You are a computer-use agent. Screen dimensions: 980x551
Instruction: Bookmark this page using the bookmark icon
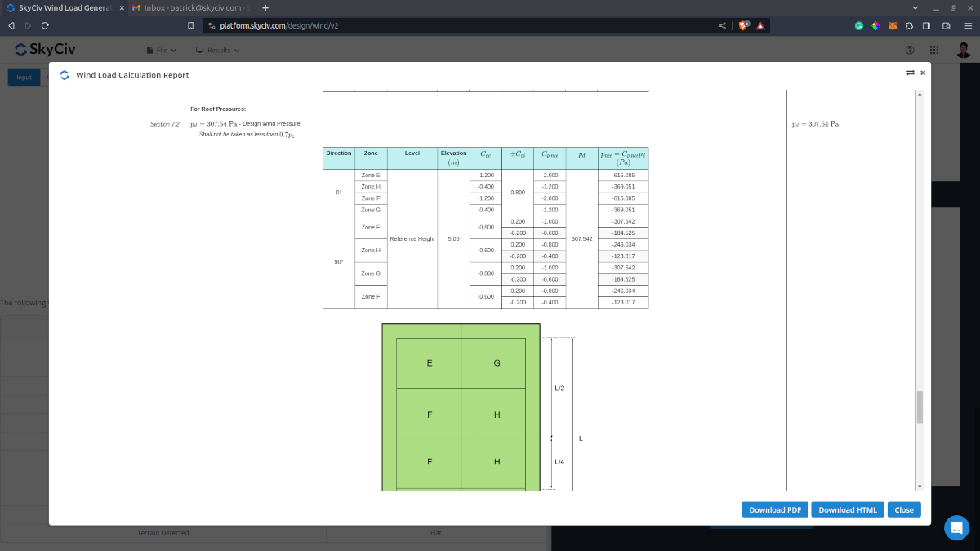[190, 25]
